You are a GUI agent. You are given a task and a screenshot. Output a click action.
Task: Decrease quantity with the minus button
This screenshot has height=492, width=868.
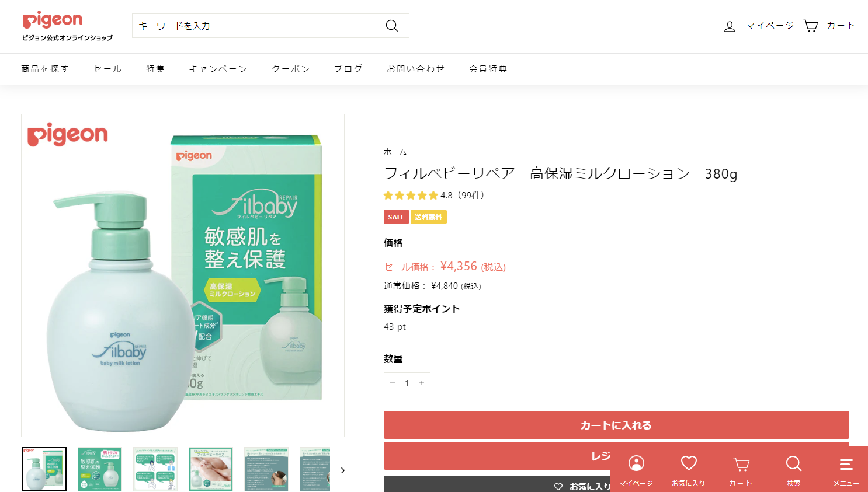coord(393,383)
